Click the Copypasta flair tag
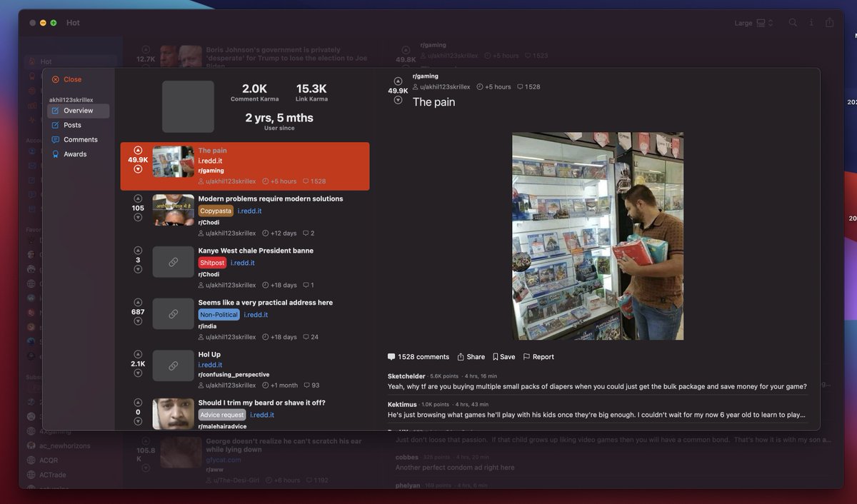 [x=216, y=211]
